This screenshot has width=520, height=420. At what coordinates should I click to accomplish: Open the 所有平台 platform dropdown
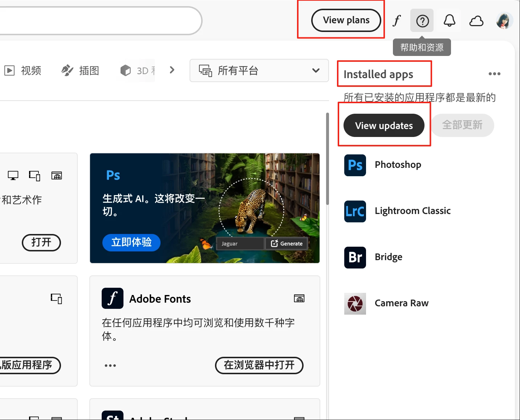[259, 70]
